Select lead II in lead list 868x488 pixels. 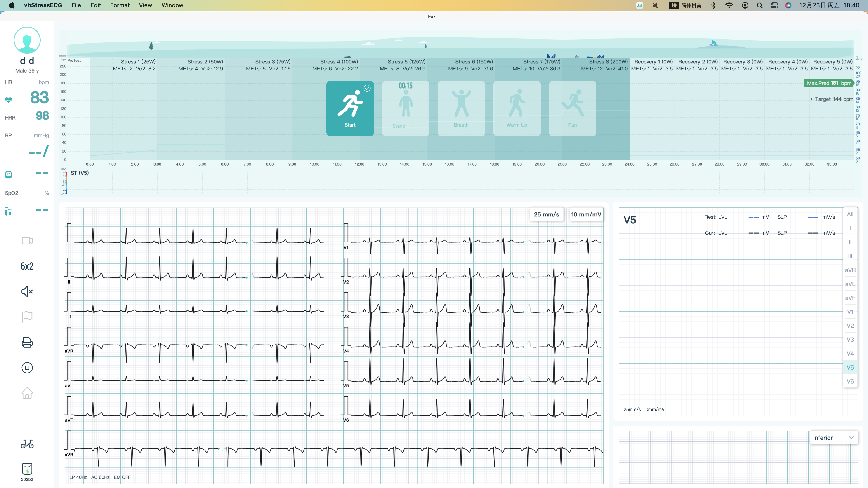pos(850,242)
